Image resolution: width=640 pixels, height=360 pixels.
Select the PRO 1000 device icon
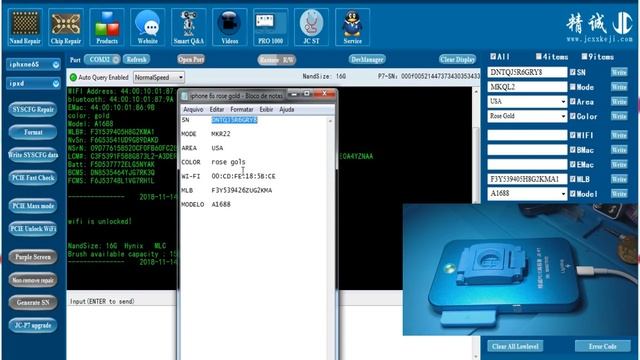click(x=270, y=27)
